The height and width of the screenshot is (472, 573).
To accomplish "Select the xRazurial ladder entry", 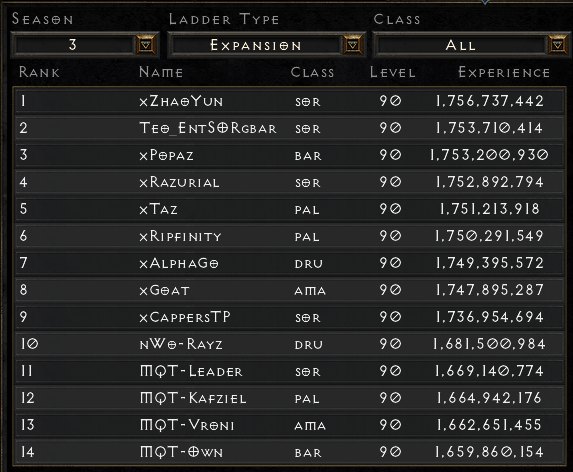I will (289, 182).
